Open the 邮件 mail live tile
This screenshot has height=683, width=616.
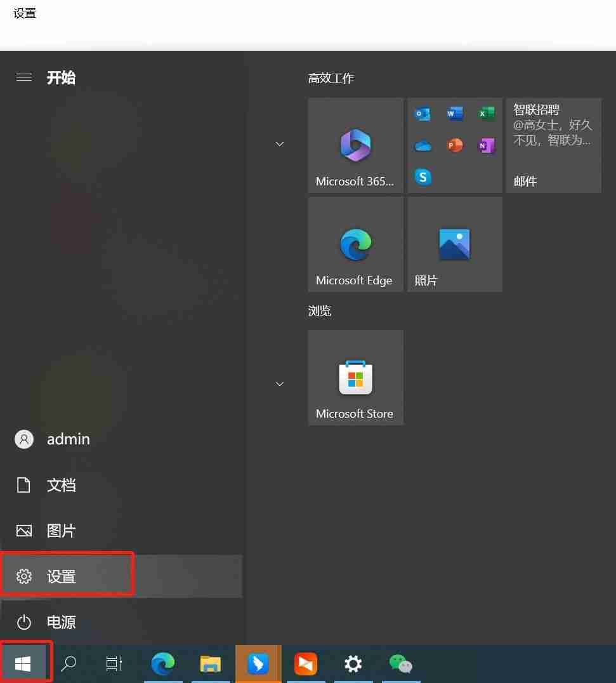pyautogui.click(x=553, y=145)
